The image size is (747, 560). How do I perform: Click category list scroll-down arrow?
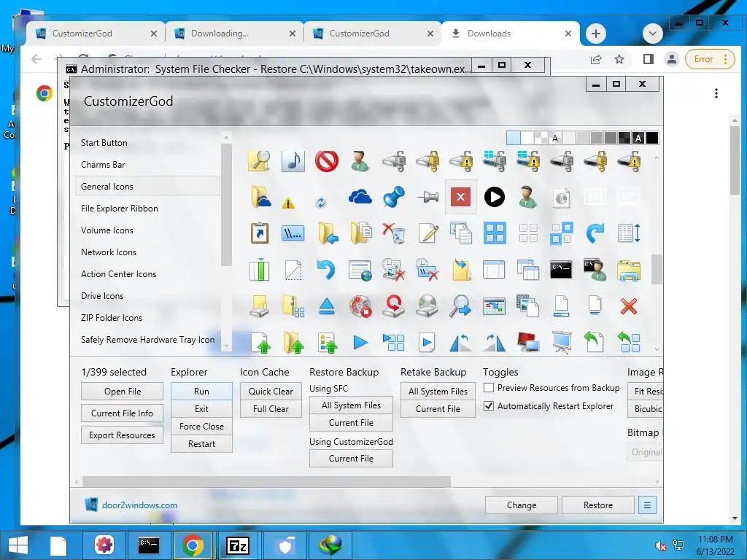(x=226, y=346)
